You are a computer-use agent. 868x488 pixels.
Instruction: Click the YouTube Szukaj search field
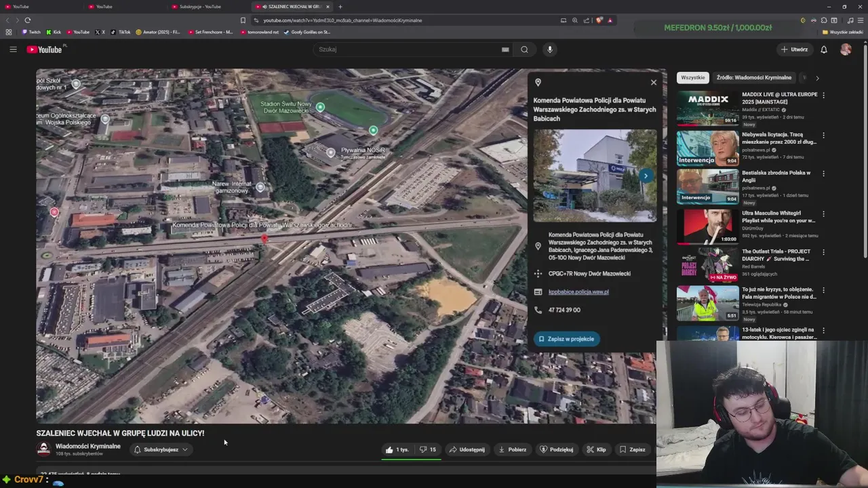tap(407, 49)
